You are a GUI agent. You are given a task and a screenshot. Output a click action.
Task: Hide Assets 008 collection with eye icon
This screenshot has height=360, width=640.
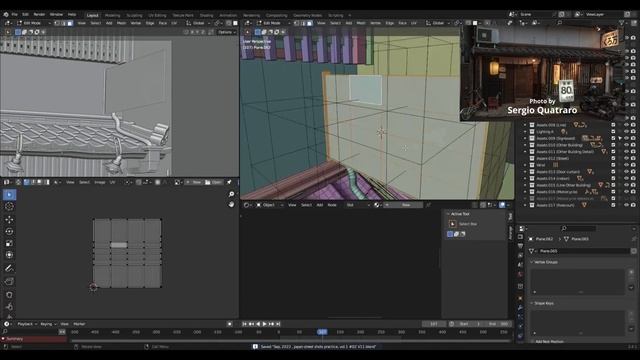tap(626, 125)
